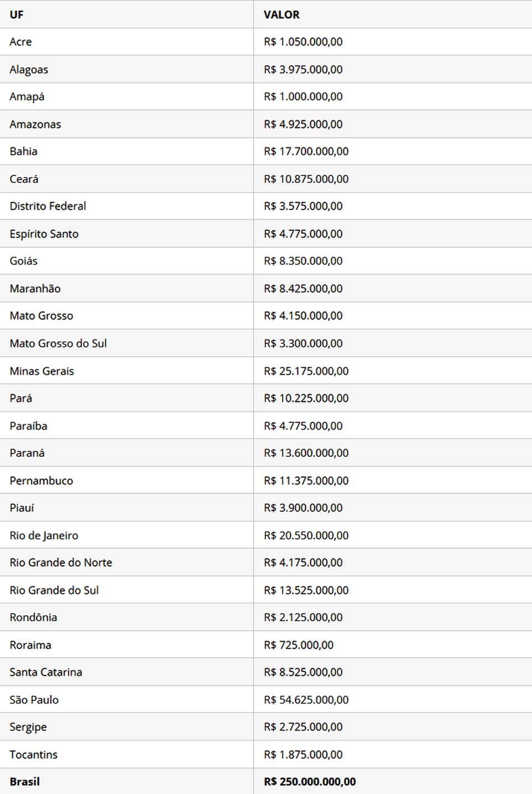Screen dimensions: 532x794
Task: Click the Paraíba state name cell
Action: tap(28, 426)
